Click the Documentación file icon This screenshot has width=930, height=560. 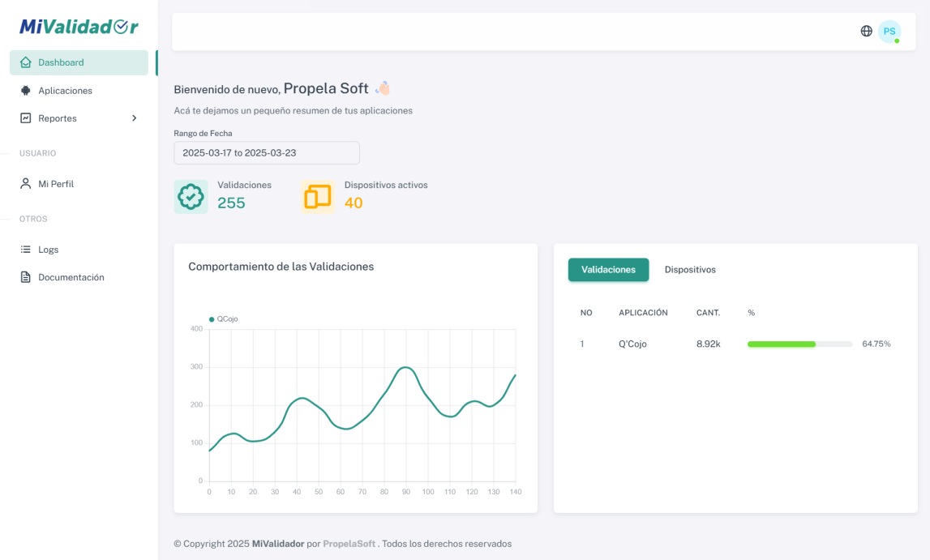(x=26, y=277)
